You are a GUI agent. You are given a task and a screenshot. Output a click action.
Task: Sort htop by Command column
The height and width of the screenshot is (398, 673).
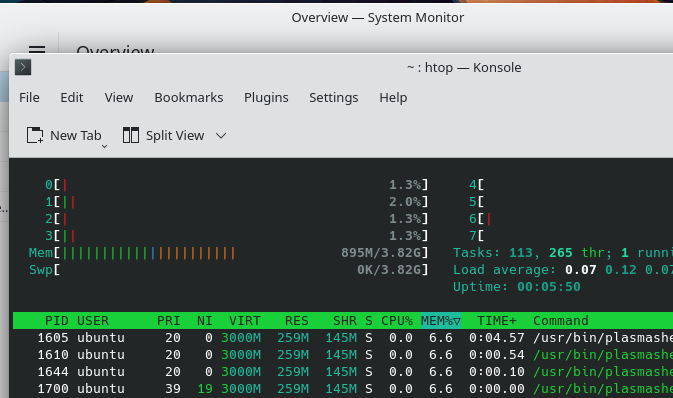pyautogui.click(x=561, y=321)
